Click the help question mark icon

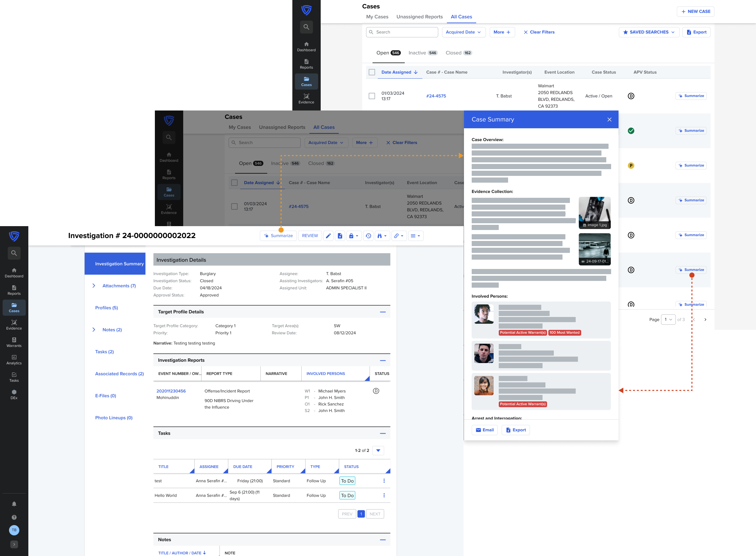tap(14, 517)
